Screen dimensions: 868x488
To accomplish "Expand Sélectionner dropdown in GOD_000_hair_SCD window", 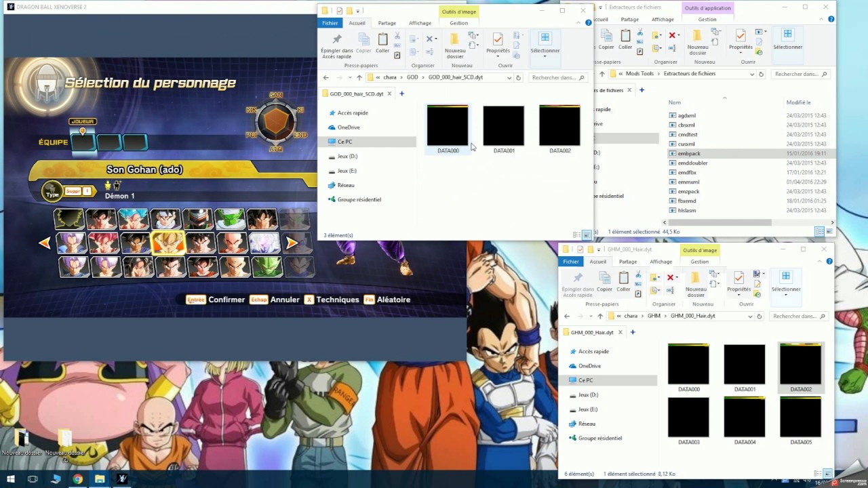I will [x=545, y=57].
